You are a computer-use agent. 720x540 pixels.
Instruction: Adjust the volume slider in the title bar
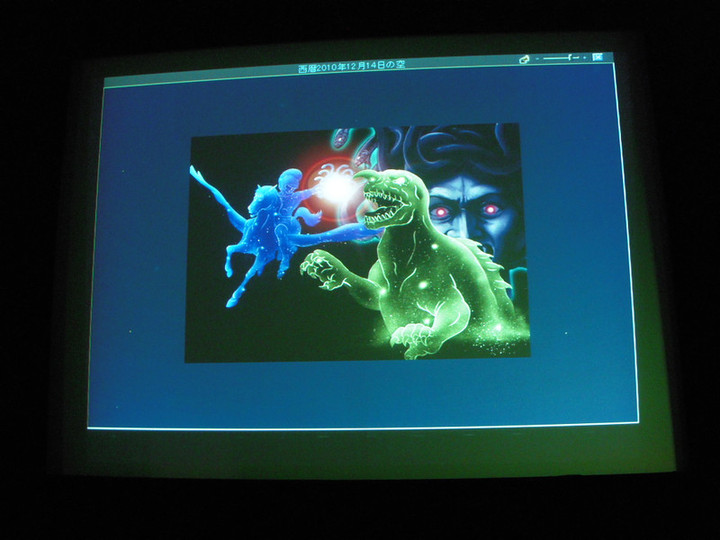click(x=561, y=58)
